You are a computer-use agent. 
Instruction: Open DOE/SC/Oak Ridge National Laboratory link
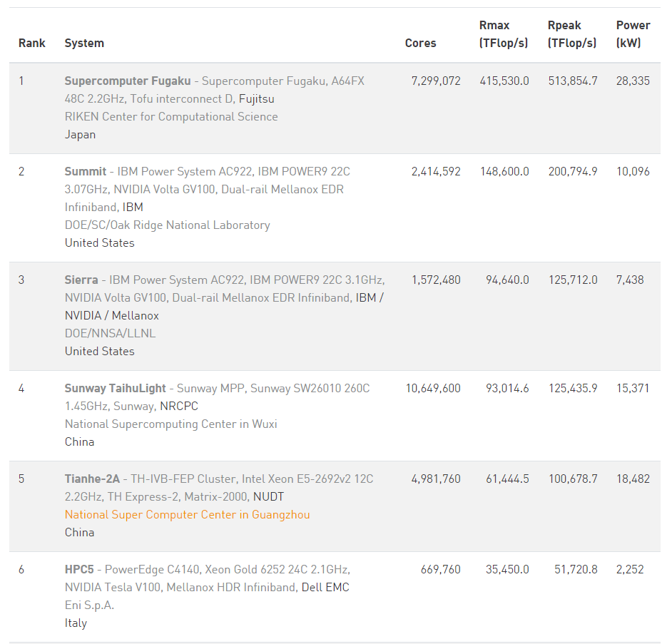pos(167,225)
